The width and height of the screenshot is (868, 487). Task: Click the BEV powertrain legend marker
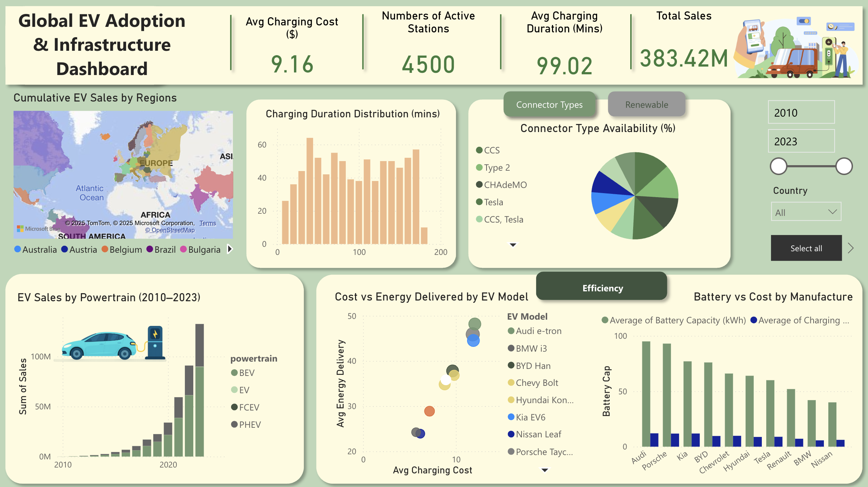(x=234, y=373)
